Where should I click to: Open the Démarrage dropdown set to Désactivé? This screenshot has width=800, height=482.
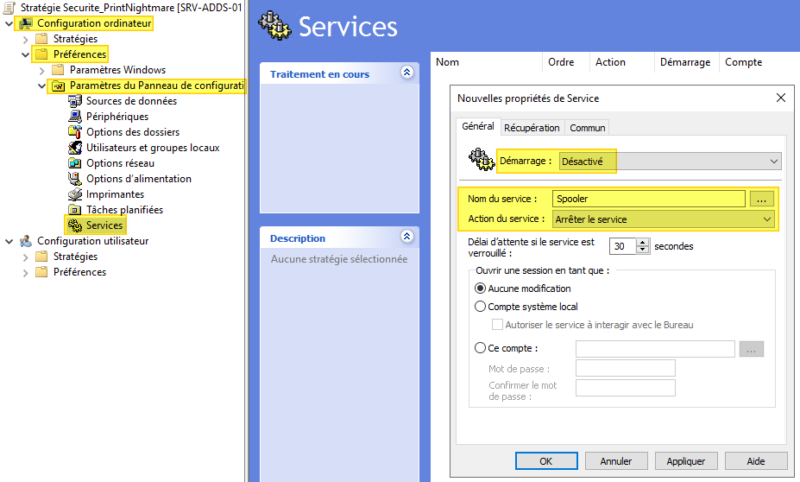click(669, 161)
